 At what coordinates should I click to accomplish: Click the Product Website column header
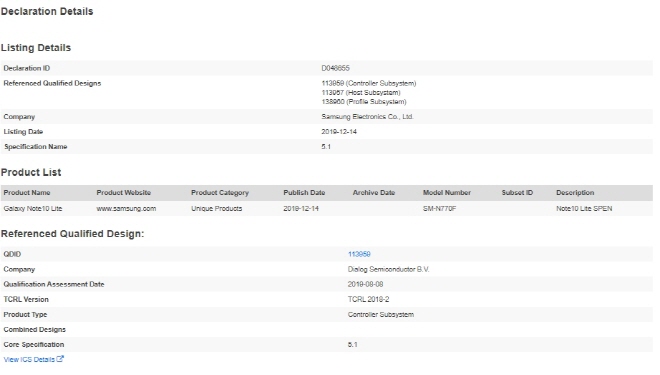pos(123,193)
